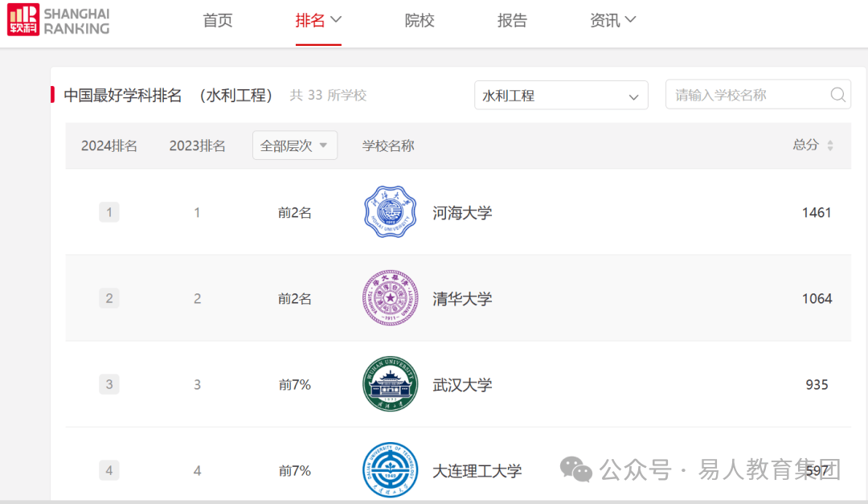
Task: Open the 资讯 menu
Action: (612, 21)
